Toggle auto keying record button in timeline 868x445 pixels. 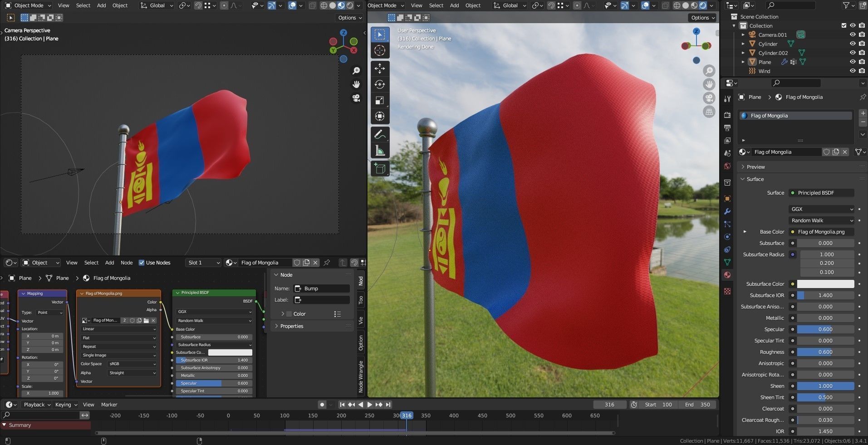click(x=322, y=405)
